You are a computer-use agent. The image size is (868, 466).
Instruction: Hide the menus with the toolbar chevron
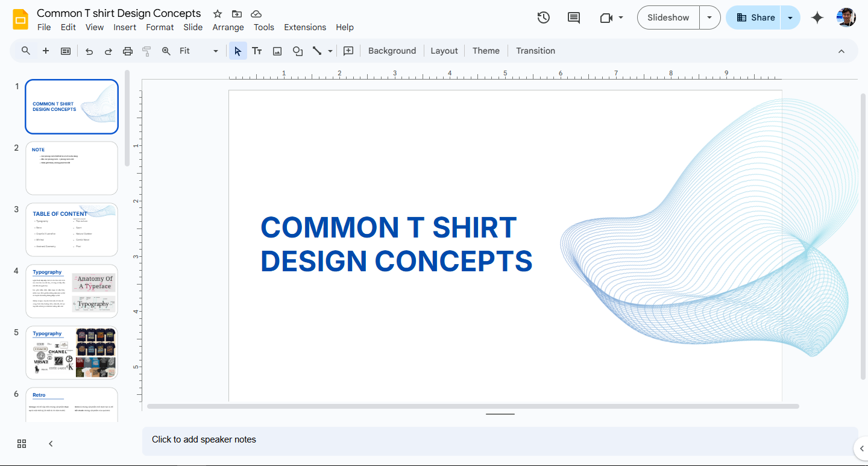tap(841, 51)
